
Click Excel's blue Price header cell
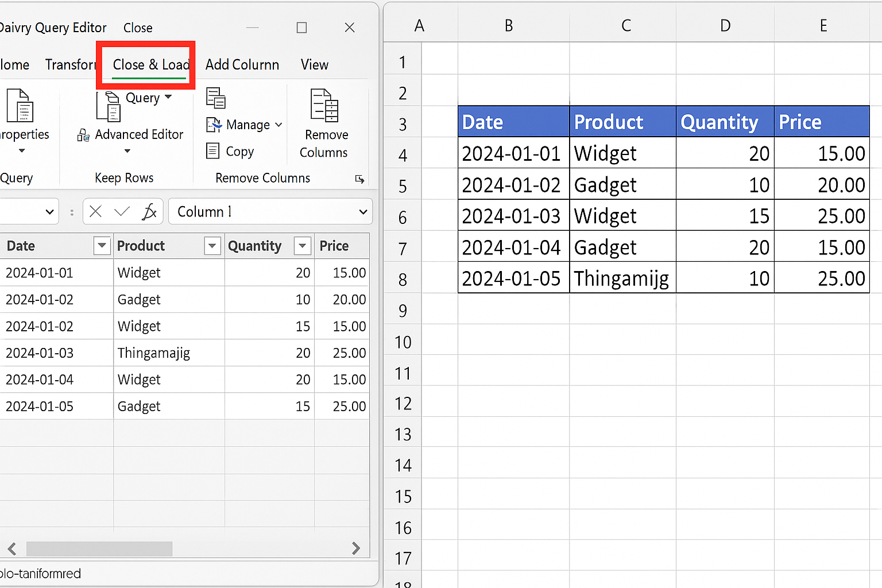click(822, 122)
